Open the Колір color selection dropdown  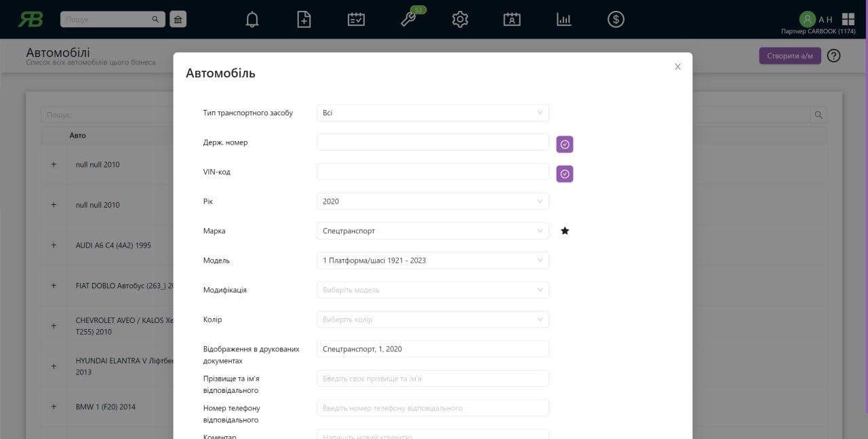(433, 320)
